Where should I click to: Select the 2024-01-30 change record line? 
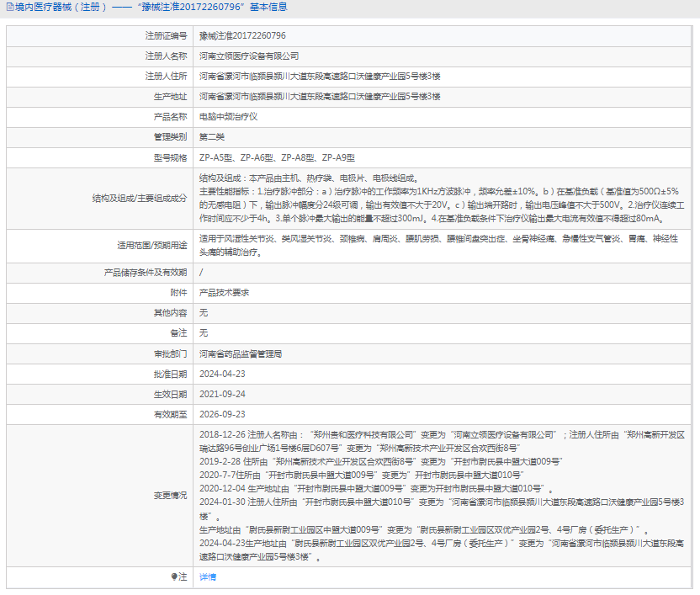point(442,509)
